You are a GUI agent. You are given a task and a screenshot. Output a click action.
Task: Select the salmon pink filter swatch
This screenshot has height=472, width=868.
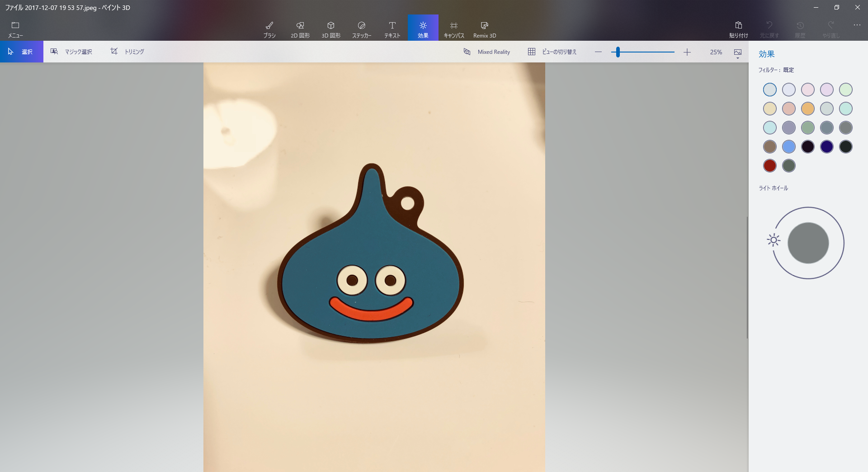(789, 109)
